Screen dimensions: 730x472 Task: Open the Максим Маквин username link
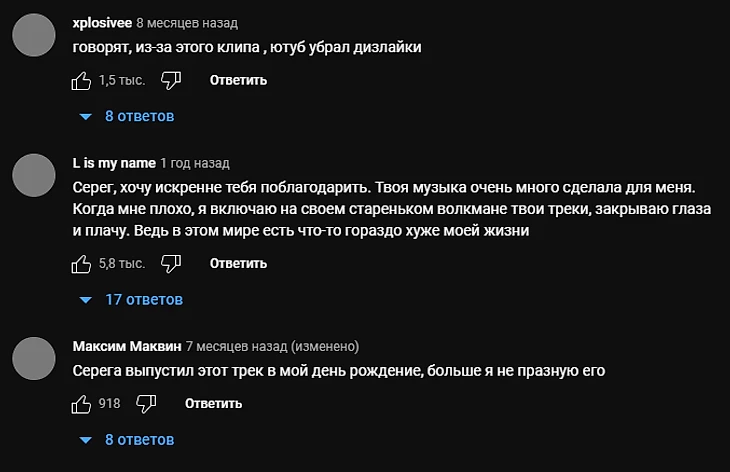pyautogui.click(x=127, y=346)
